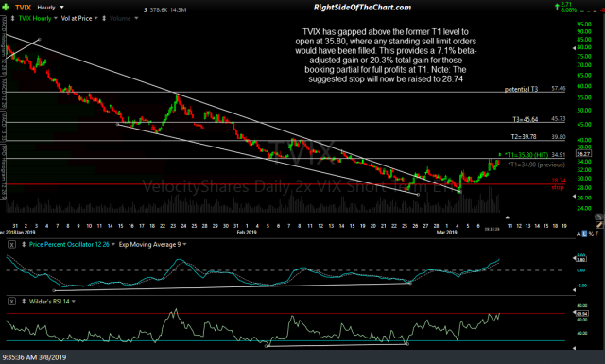Viewport: 605px width, 364px height.
Task: Click the Price Percent Oscillator move handle
Action: pyautogui.click(x=24, y=244)
